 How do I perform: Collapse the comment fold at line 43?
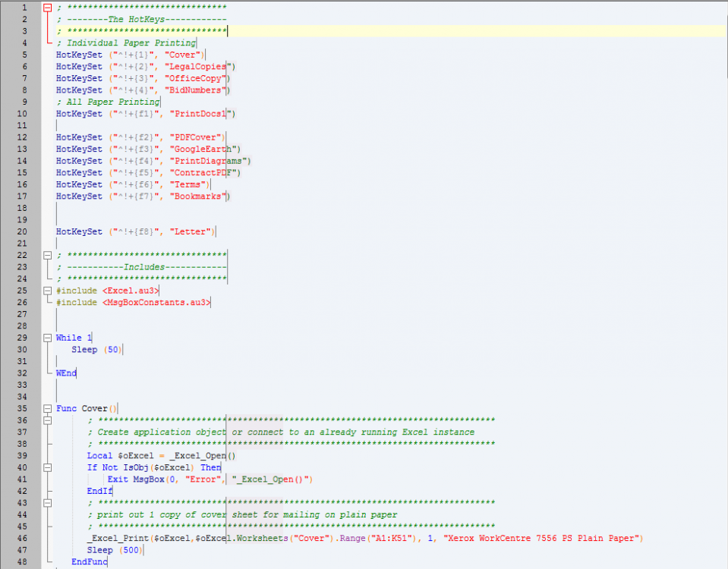(x=47, y=503)
